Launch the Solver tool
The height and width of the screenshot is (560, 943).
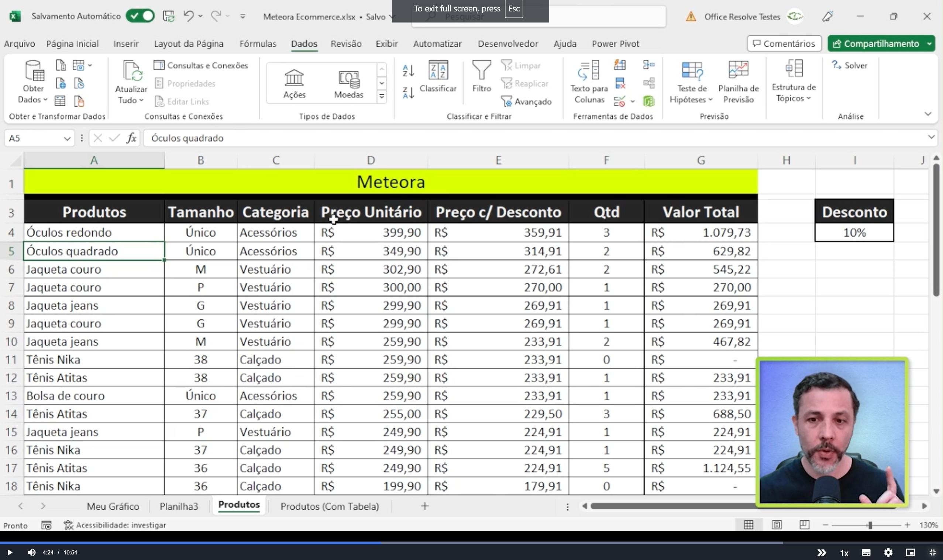tap(849, 65)
